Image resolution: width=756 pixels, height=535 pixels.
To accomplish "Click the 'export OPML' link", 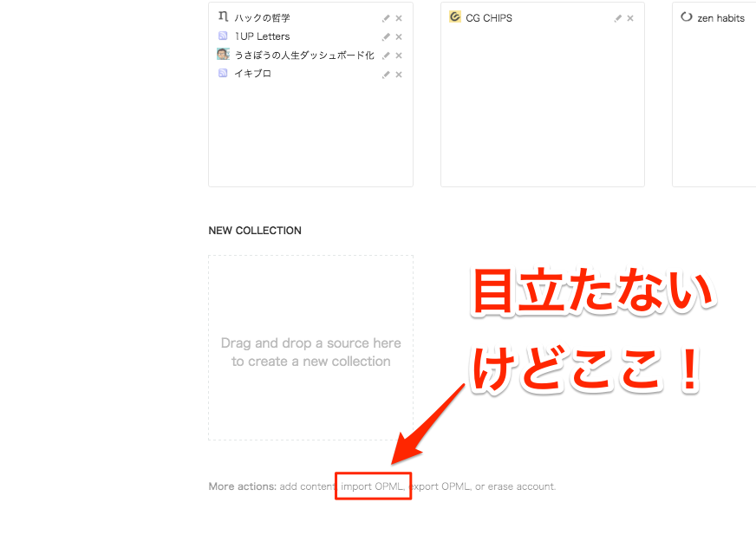I will (x=440, y=486).
